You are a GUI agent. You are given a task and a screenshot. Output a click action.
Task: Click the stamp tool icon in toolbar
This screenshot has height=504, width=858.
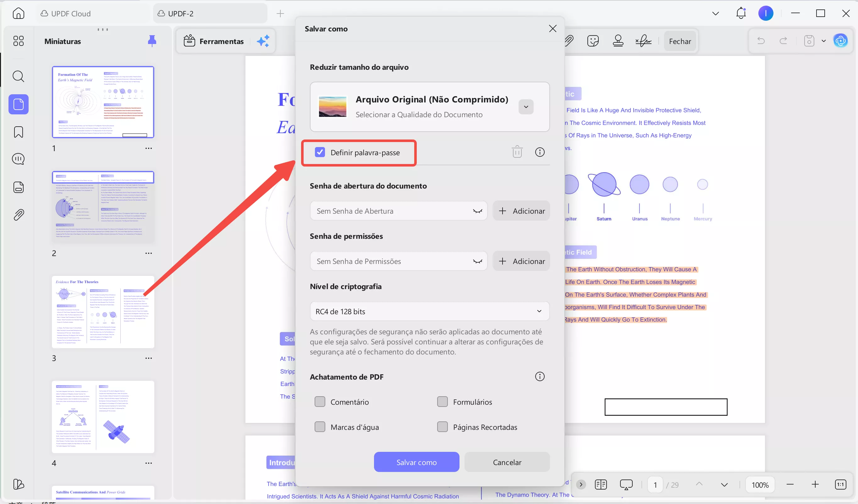618,41
